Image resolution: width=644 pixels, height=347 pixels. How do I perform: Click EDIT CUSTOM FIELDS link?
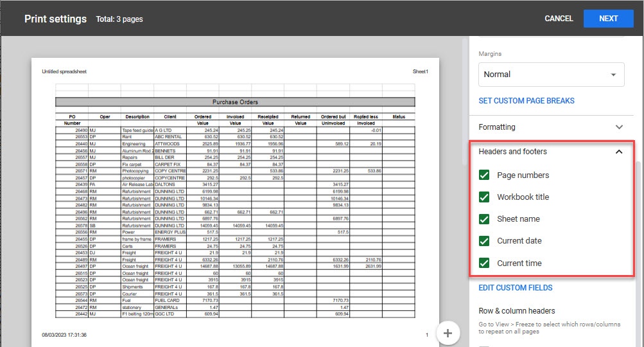(516, 288)
